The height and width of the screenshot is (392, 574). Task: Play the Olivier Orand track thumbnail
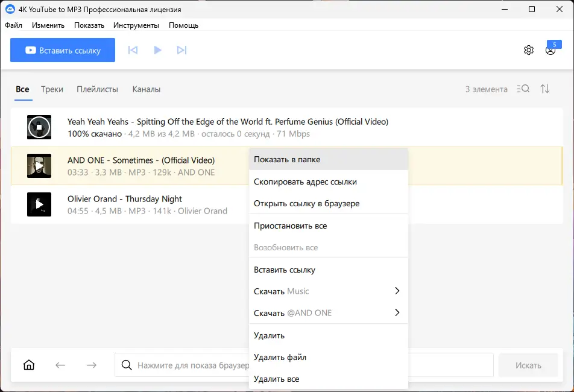pos(39,204)
